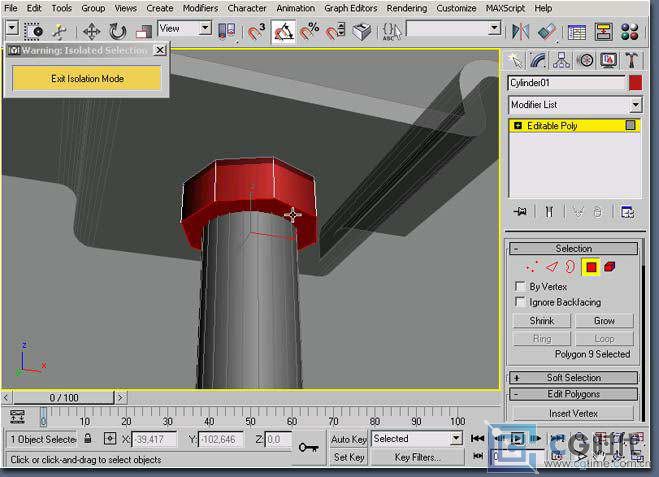Click the Go to Start playback button
Screen dimensions: 659x477
pos(477,439)
